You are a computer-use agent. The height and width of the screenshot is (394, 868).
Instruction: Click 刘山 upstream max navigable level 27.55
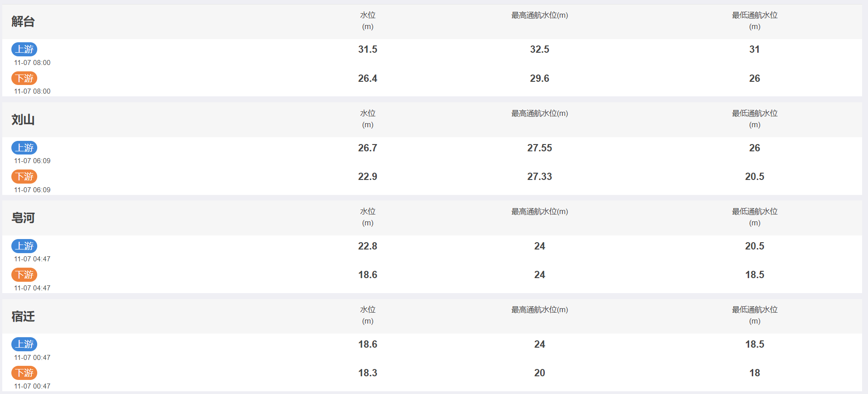(540, 148)
